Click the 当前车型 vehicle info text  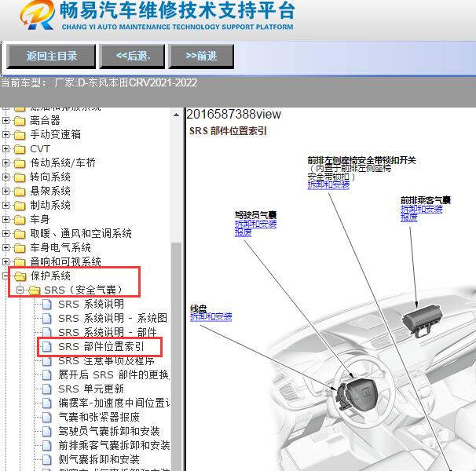pyautogui.click(x=99, y=82)
